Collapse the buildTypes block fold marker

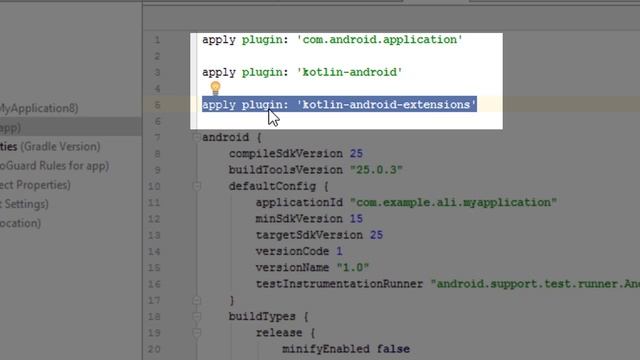(196, 316)
